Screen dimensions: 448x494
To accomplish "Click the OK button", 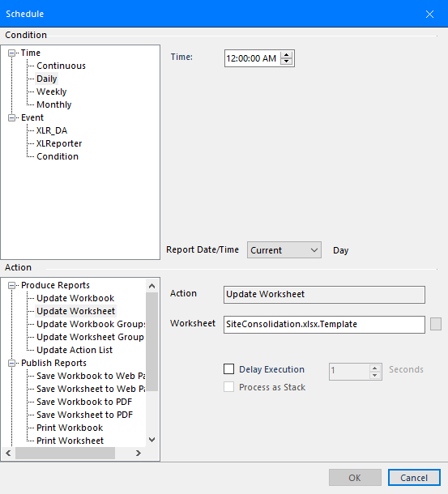I will tap(355, 478).
